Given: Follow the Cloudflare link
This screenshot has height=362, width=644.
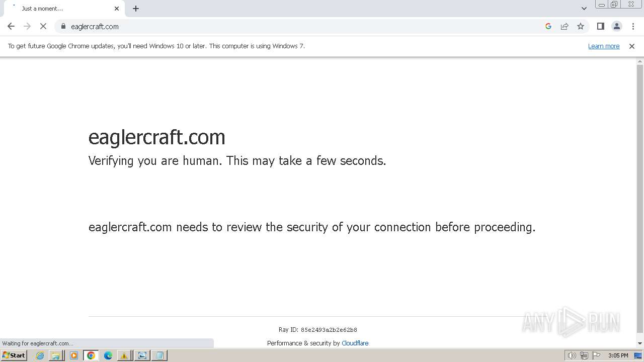Looking at the screenshot, I should pos(355,343).
